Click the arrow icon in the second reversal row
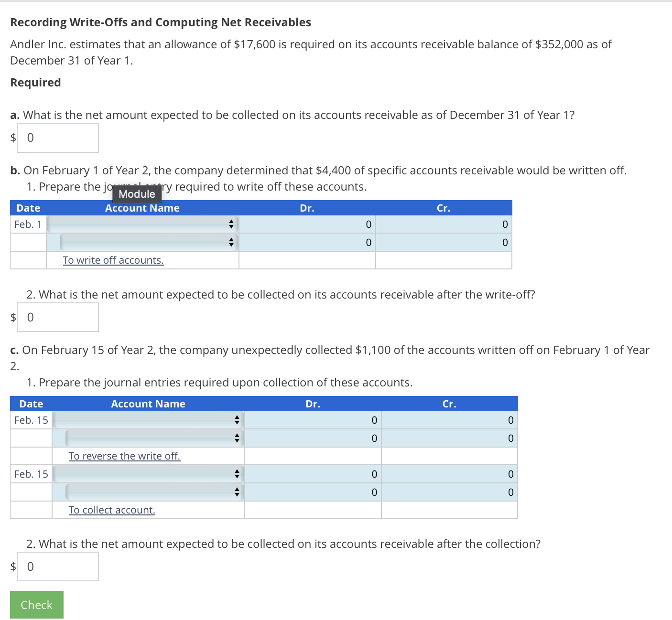Screen dimensions: 672x620 pos(237,438)
